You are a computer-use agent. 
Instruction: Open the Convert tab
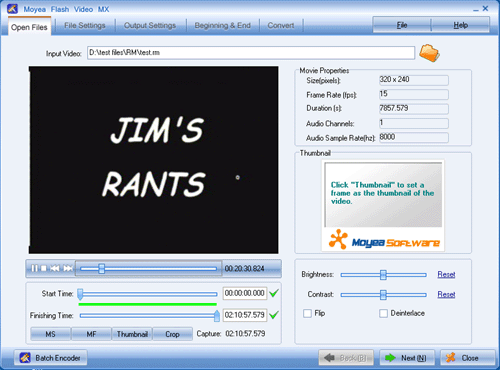pyautogui.click(x=281, y=26)
